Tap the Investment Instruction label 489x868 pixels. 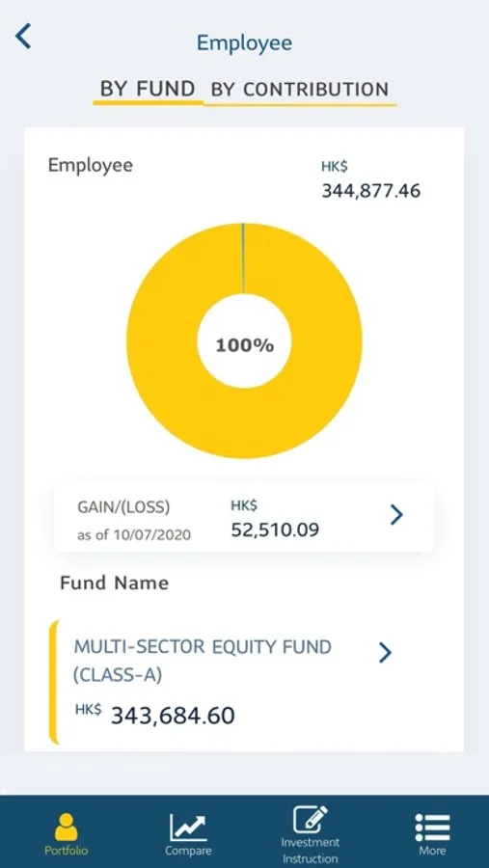311,851
